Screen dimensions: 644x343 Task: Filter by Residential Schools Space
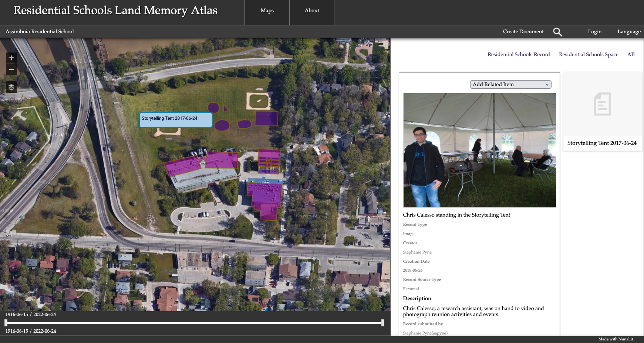[589, 55]
